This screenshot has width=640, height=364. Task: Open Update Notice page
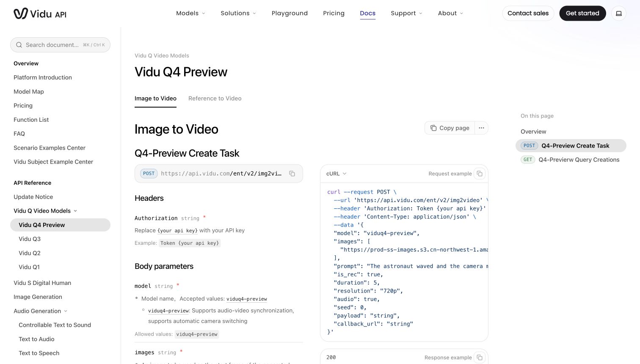coord(33,197)
